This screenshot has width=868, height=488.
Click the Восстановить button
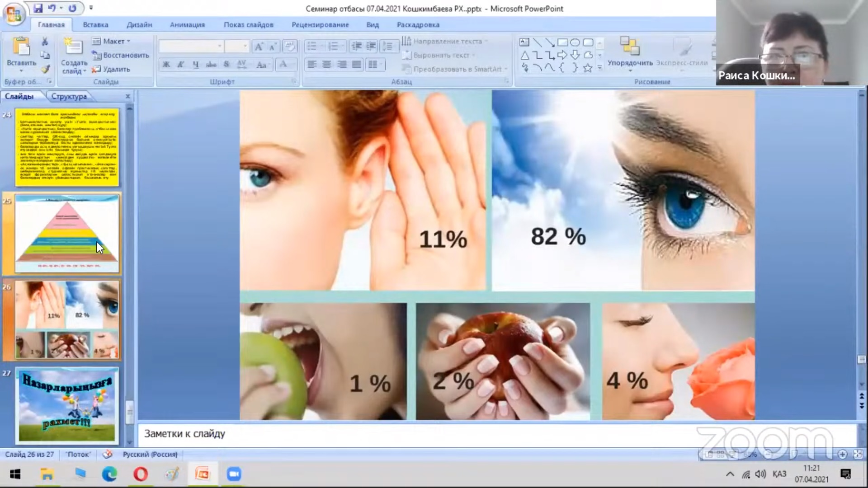tap(120, 55)
